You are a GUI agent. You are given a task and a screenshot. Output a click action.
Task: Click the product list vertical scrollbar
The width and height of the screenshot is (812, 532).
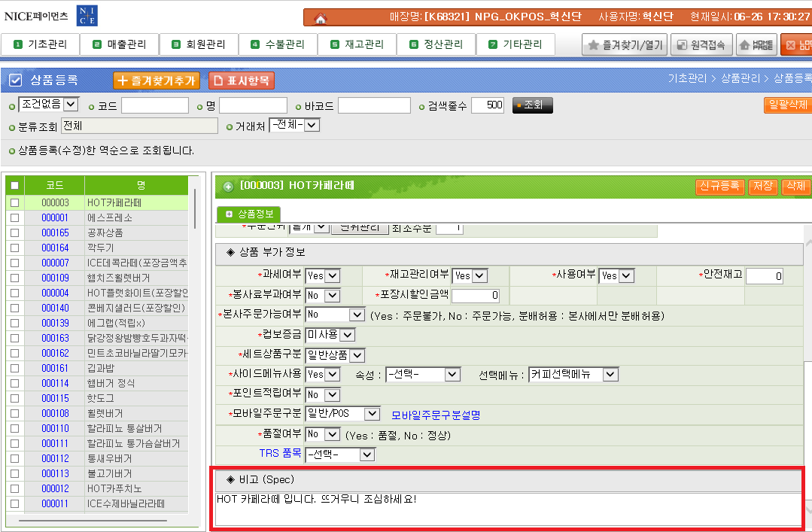[195, 211]
